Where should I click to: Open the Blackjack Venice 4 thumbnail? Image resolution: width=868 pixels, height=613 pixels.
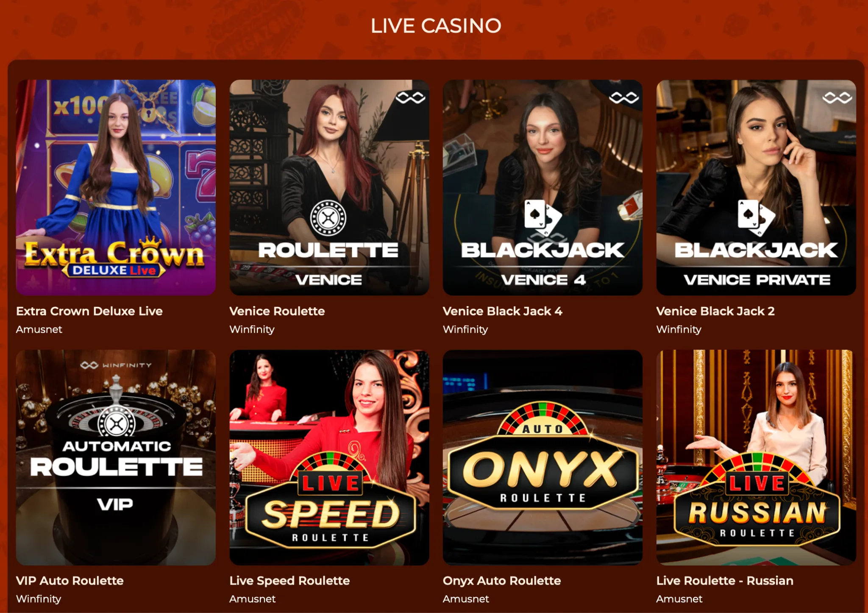[542, 187]
